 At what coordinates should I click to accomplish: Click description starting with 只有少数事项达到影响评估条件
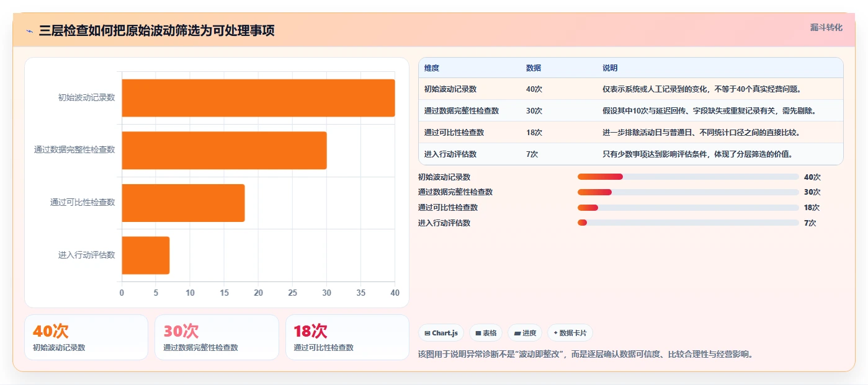(x=697, y=154)
